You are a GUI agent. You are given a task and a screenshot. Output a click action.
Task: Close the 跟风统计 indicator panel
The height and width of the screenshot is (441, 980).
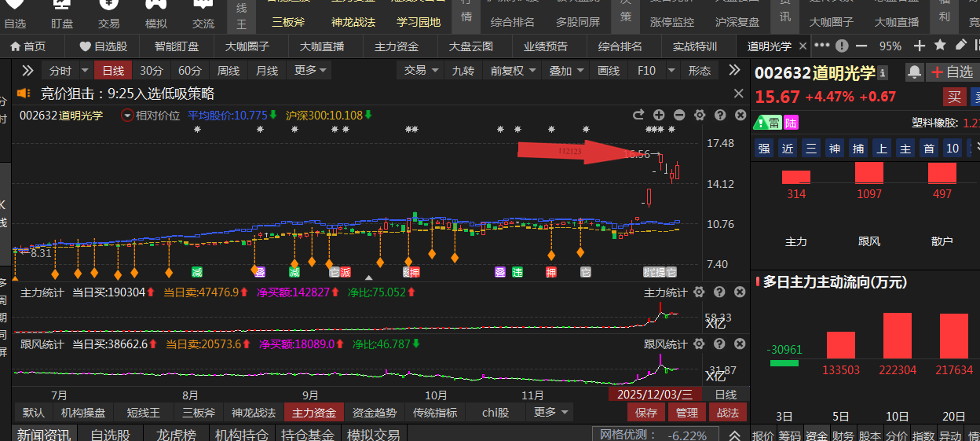(x=740, y=344)
